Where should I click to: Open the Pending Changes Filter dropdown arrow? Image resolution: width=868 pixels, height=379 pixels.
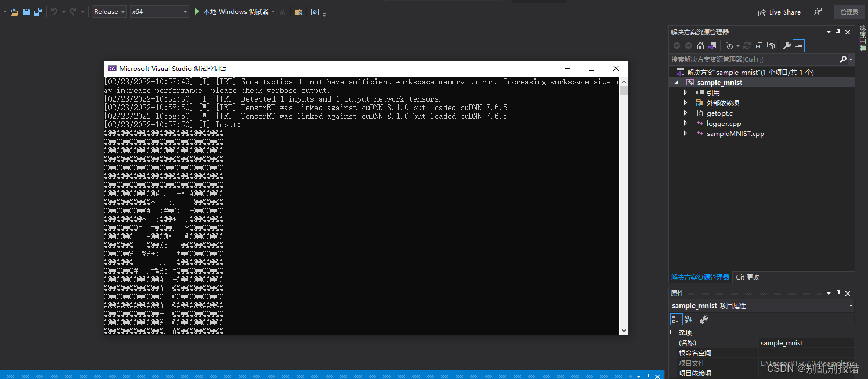point(737,46)
